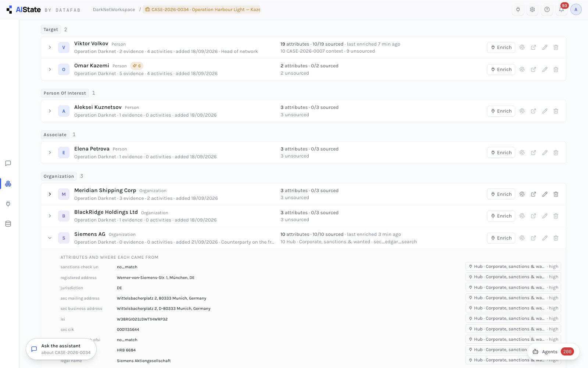Expand Meridian Shipping Corp details
Image resolution: width=588 pixels, height=368 pixels.
click(x=50, y=194)
